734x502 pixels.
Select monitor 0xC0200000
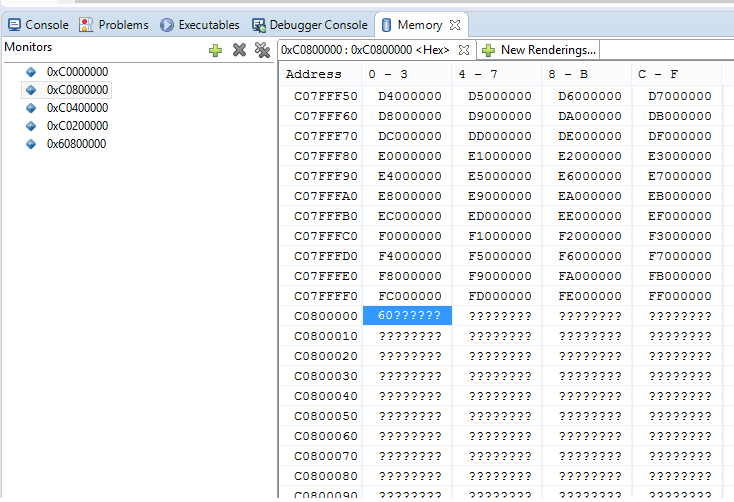coord(77,126)
